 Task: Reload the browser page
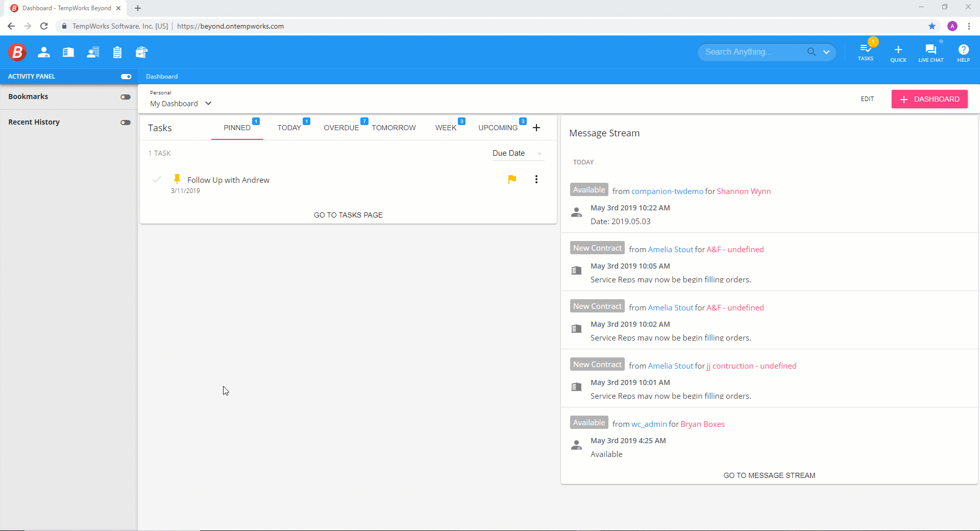click(44, 26)
